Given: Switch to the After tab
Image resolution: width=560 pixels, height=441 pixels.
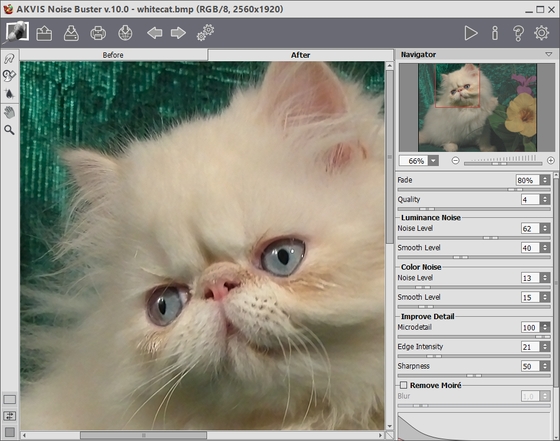Looking at the screenshot, I should tap(300, 55).
